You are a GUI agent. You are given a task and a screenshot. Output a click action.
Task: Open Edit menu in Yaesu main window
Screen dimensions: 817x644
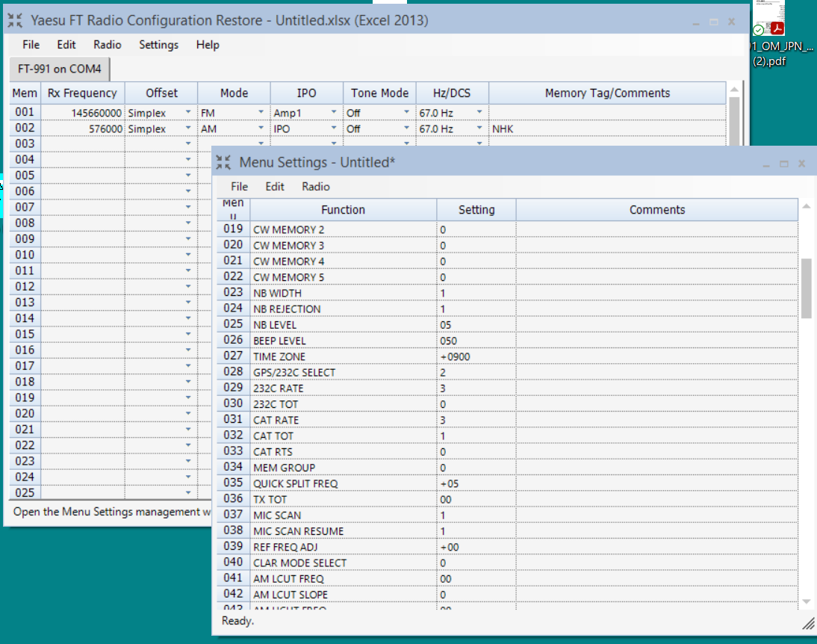pyautogui.click(x=66, y=45)
